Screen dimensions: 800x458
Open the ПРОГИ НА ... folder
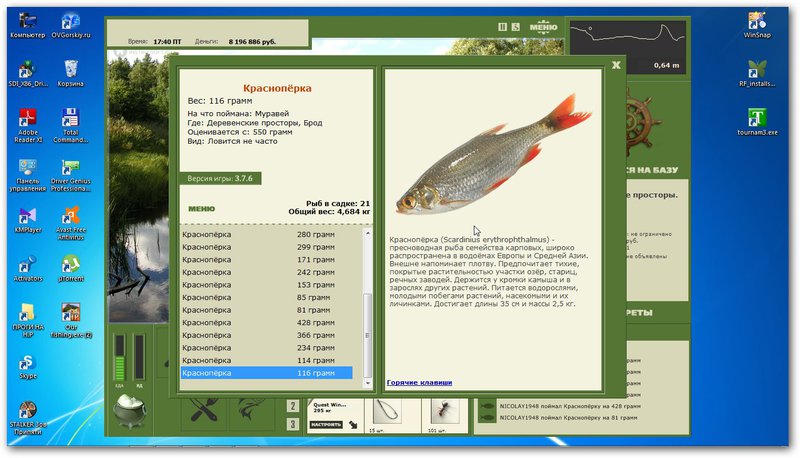pos(28,320)
